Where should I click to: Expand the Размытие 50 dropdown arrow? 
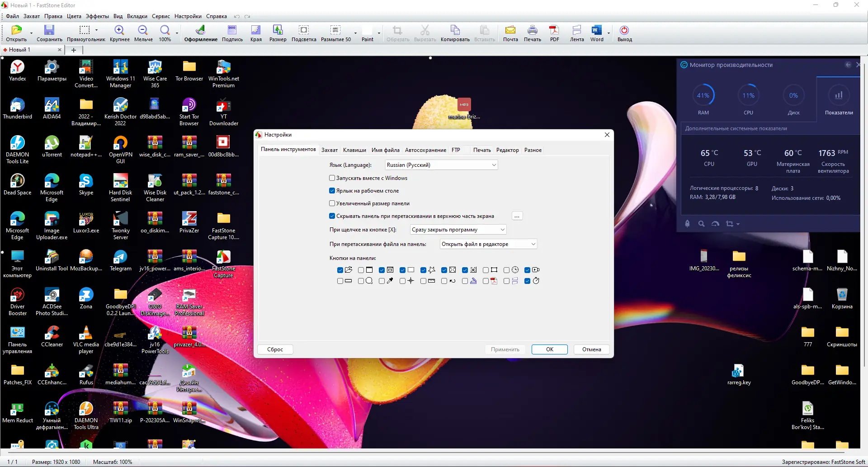(355, 33)
